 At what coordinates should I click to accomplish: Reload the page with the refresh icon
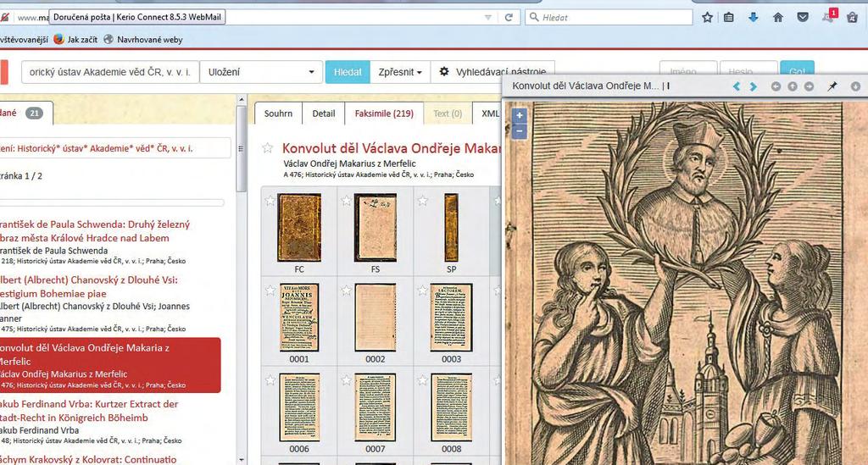tap(509, 17)
